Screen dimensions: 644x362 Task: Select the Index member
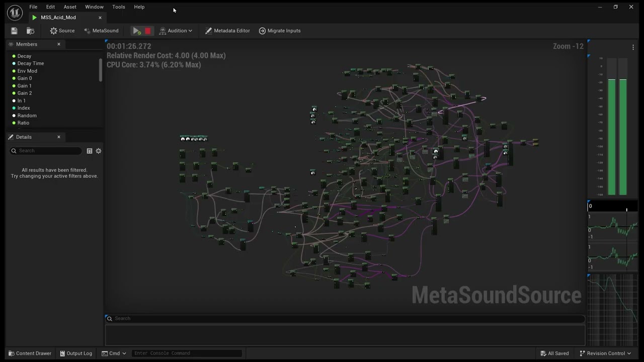[24, 108]
